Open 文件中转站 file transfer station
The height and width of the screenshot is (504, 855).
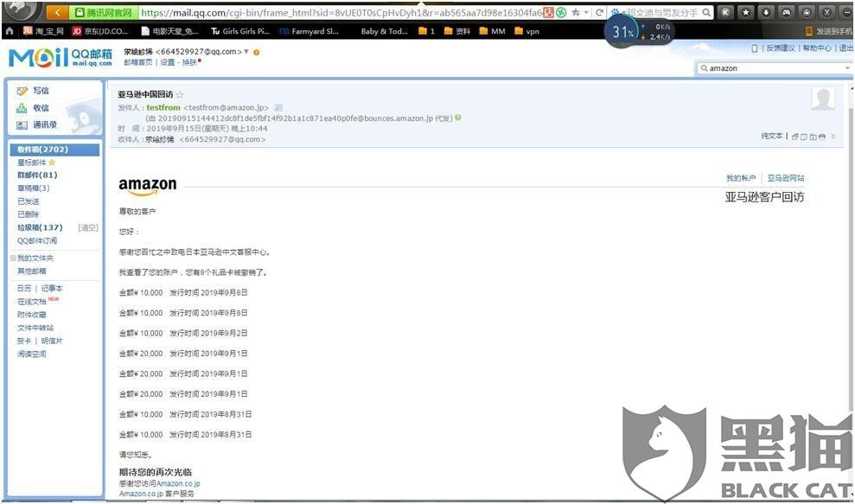pyautogui.click(x=35, y=328)
